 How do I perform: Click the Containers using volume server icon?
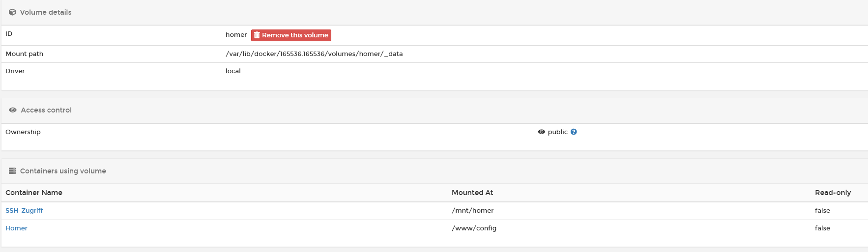12,171
